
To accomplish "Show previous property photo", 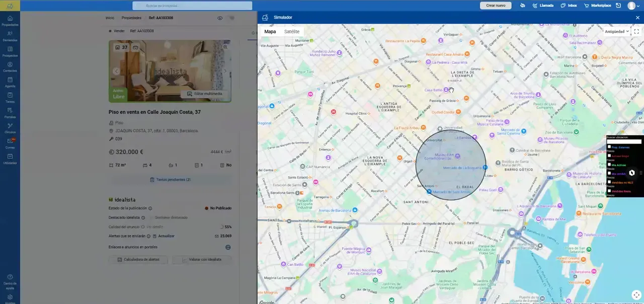I will 116,71.
